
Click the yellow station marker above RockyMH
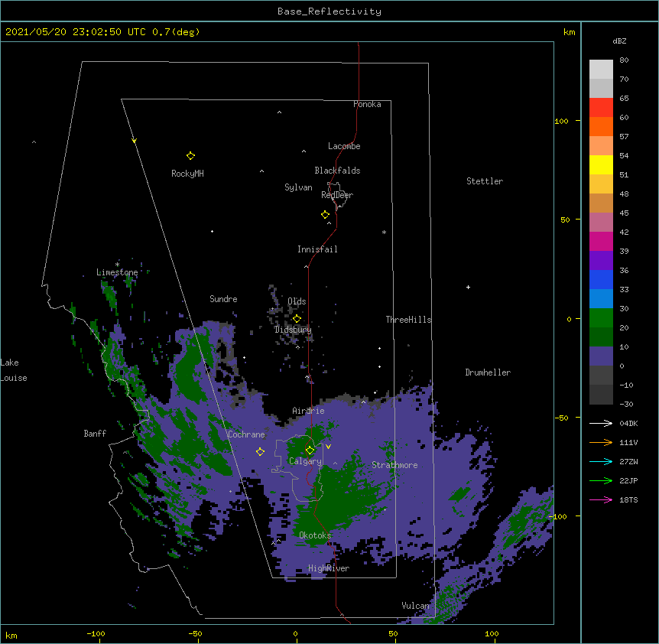click(x=190, y=156)
